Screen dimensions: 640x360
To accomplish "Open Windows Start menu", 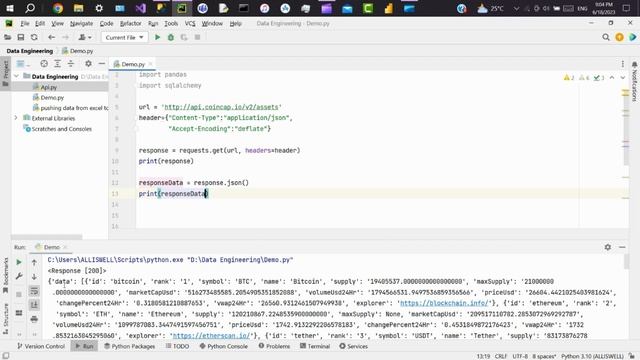I will (9, 8).
